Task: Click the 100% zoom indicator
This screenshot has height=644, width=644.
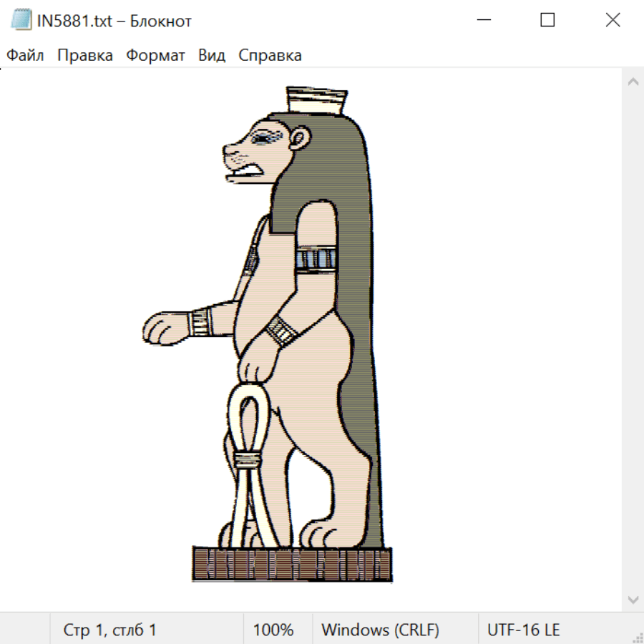Action: 273,630
